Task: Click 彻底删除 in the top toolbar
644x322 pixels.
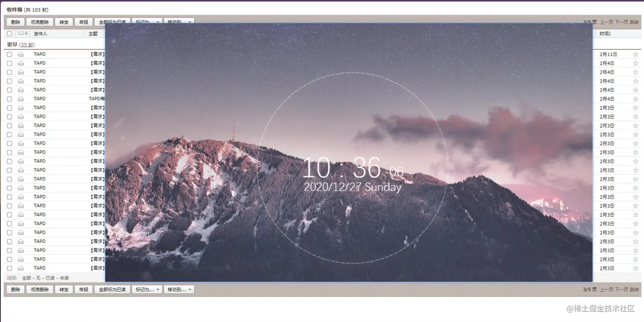Action: click(40, 22)
